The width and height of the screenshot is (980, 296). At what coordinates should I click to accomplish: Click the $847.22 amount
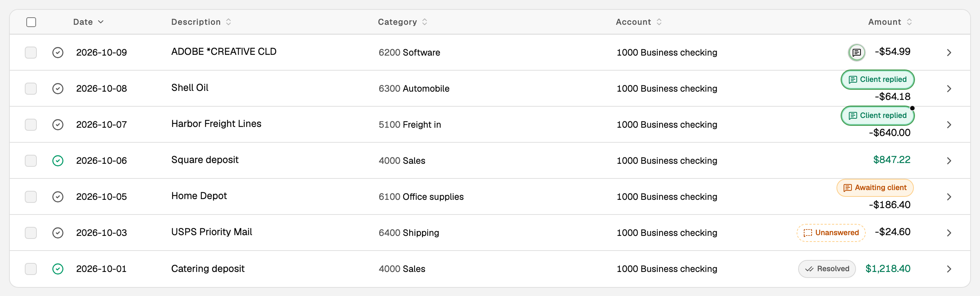(892, 160)
